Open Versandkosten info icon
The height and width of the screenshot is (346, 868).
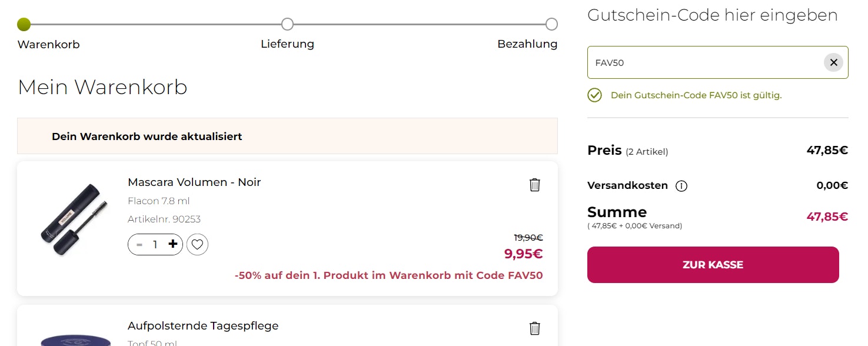coord(681,186)
